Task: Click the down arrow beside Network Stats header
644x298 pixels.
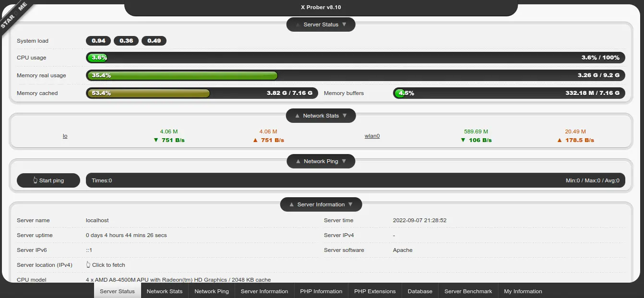Action: coord(345,116)
